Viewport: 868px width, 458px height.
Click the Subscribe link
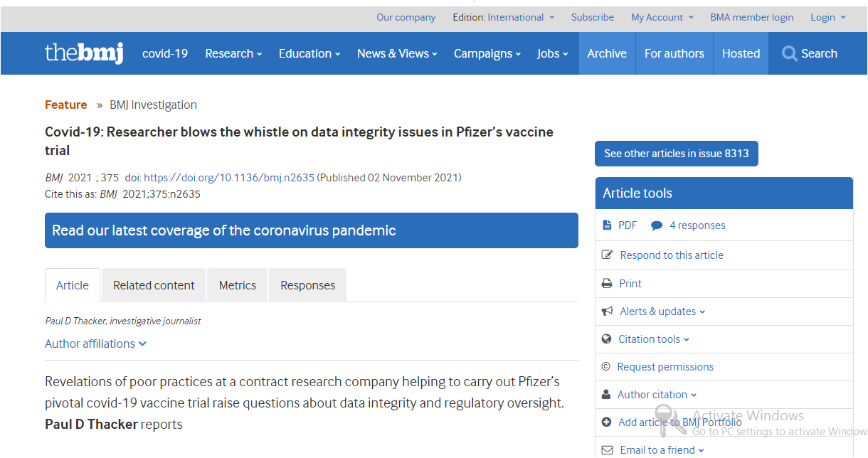click(x=593, y=17)
